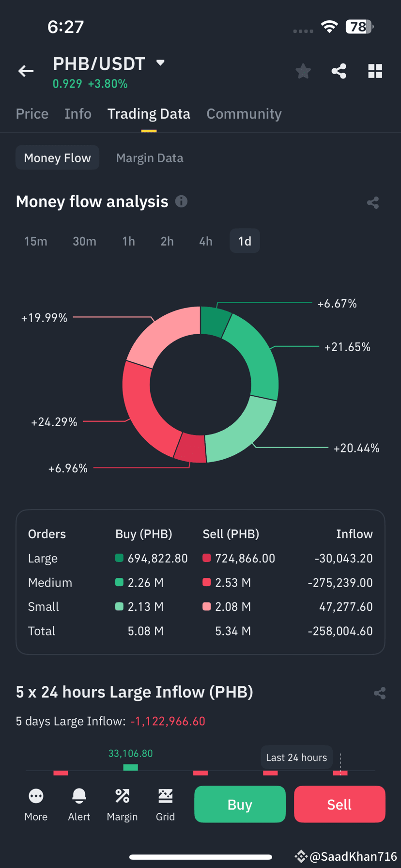Image resolution: width=401 pixels, height=868 pixels.
Task: Switch to the Margin Data view
Action: coord(150,158)
